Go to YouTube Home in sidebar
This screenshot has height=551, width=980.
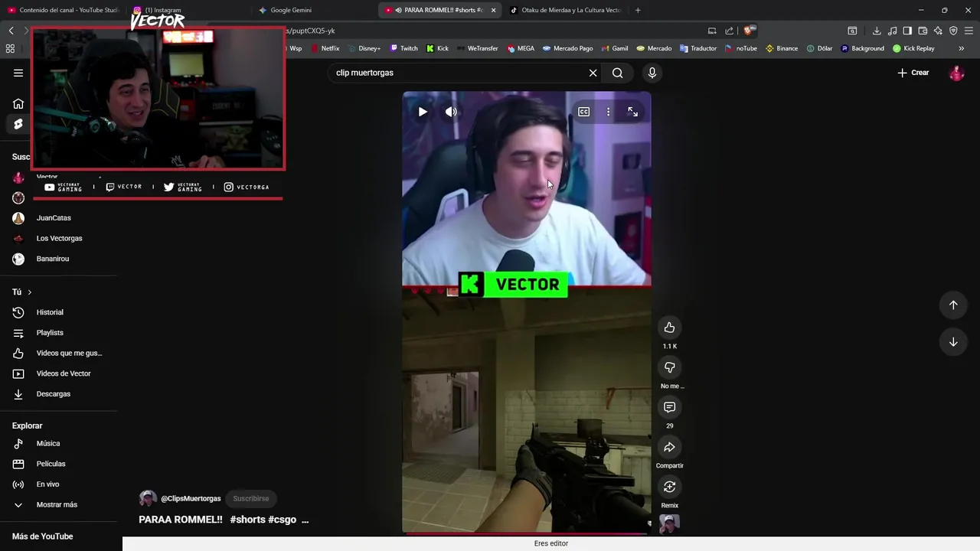point(18,104)
